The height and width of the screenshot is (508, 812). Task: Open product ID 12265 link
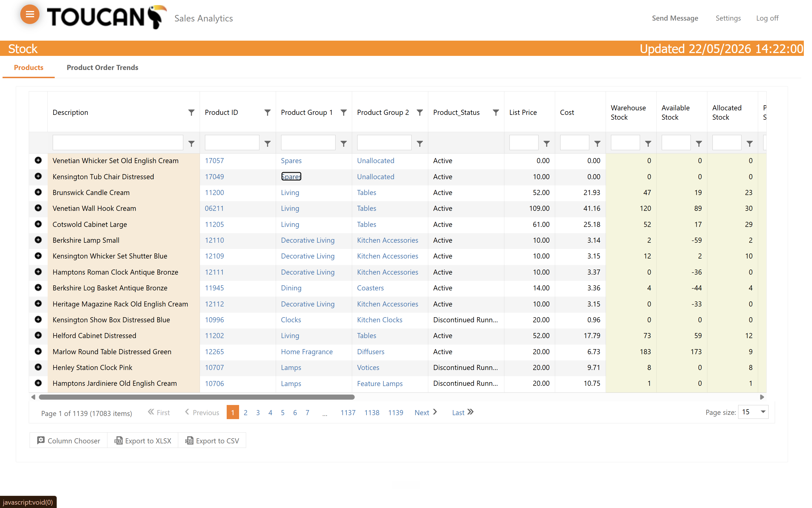pyautogui.click(x=214, y=352)
